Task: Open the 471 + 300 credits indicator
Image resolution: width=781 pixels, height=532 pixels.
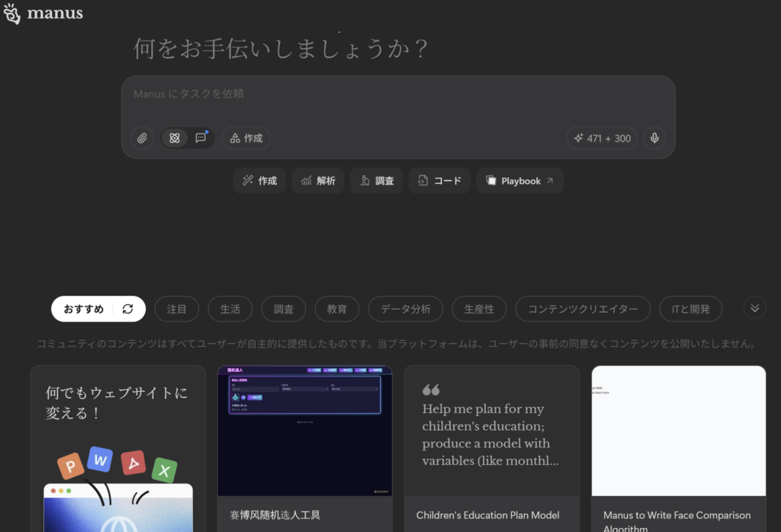Action: [x=602, y=139]
